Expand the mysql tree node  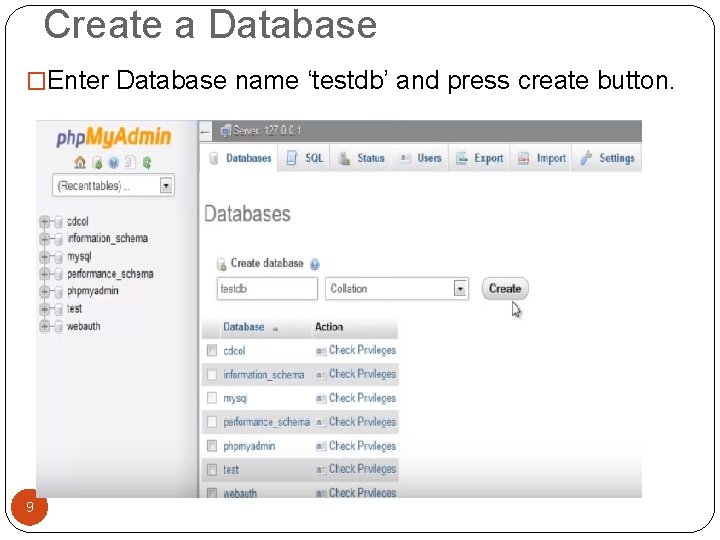pos(45,257)
